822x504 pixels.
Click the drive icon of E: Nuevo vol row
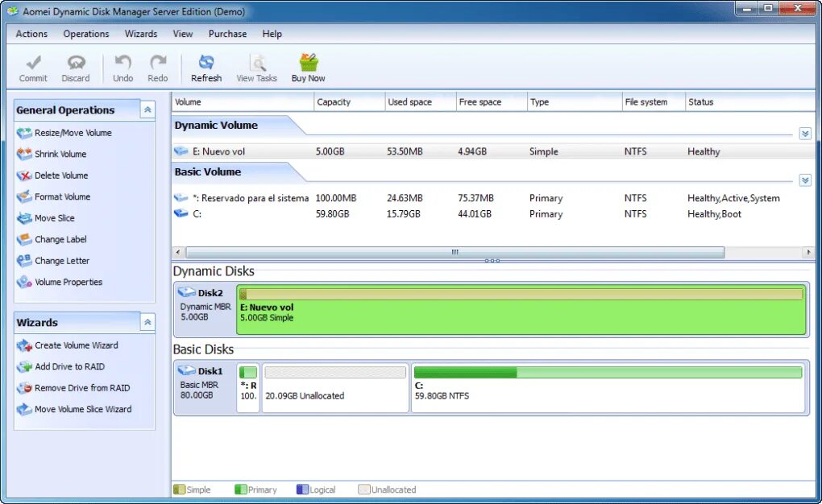(x=181, y=151)
